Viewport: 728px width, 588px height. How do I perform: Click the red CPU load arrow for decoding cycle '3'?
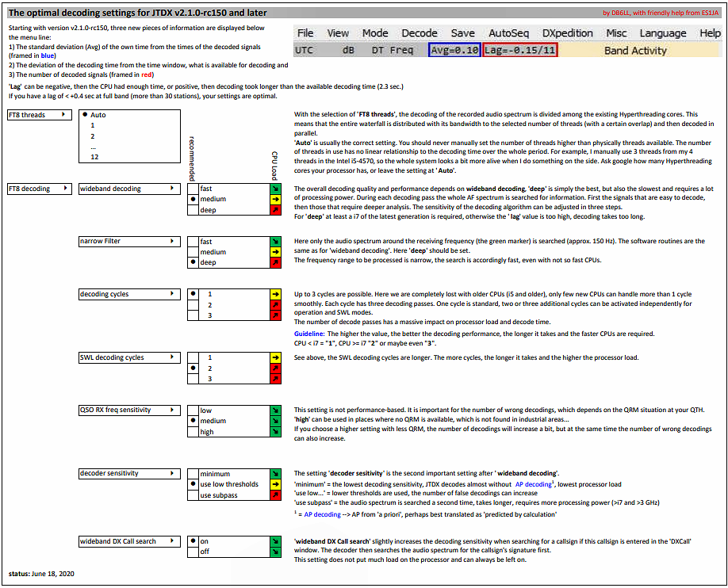pos(275,315)
